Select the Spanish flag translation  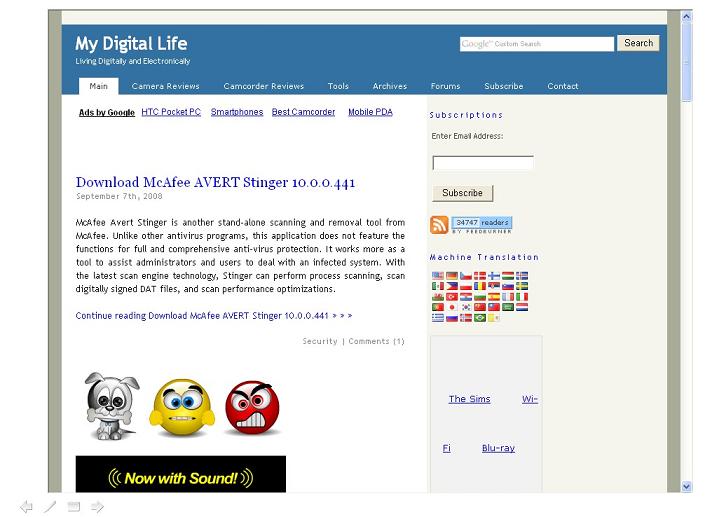point(494,297)
